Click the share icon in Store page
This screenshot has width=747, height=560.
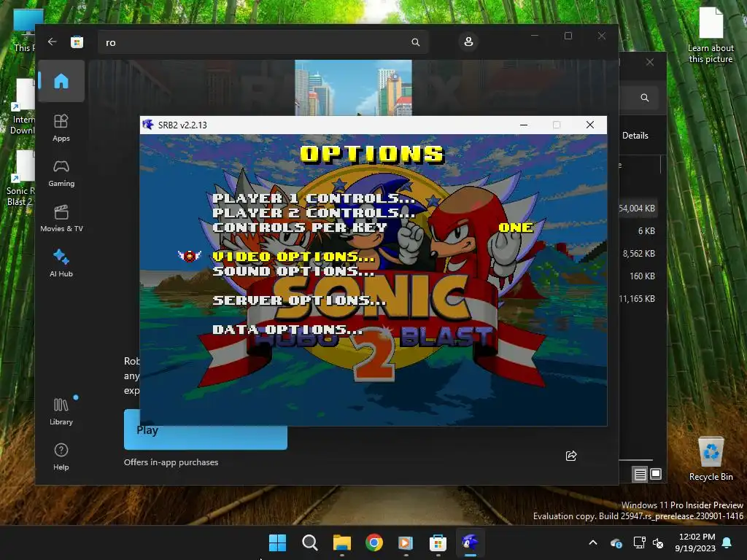coord(570,456)
